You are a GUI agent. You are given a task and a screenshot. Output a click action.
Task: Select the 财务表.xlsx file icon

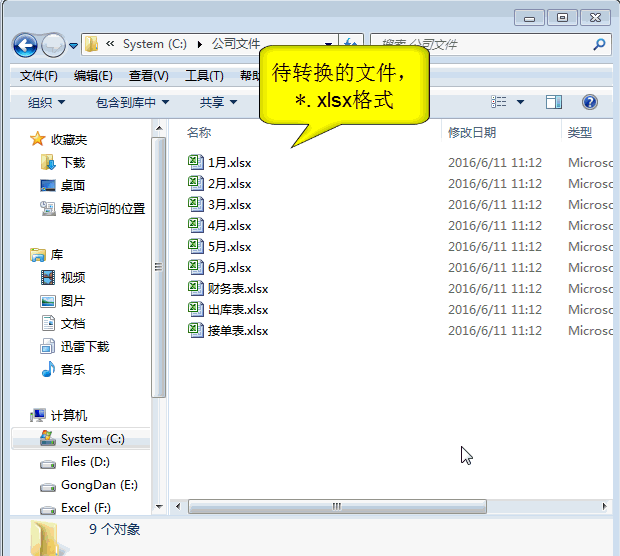[196, 288]
